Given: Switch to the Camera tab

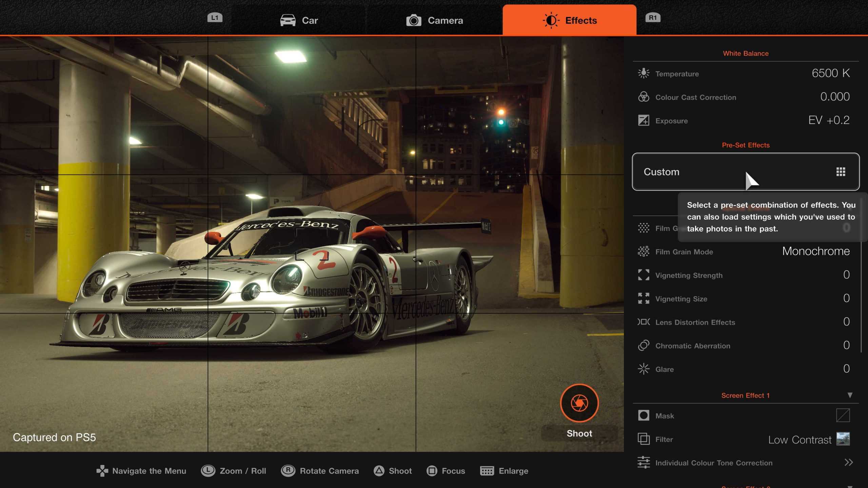Looking at the screenshot, I should tap(435, 20).
